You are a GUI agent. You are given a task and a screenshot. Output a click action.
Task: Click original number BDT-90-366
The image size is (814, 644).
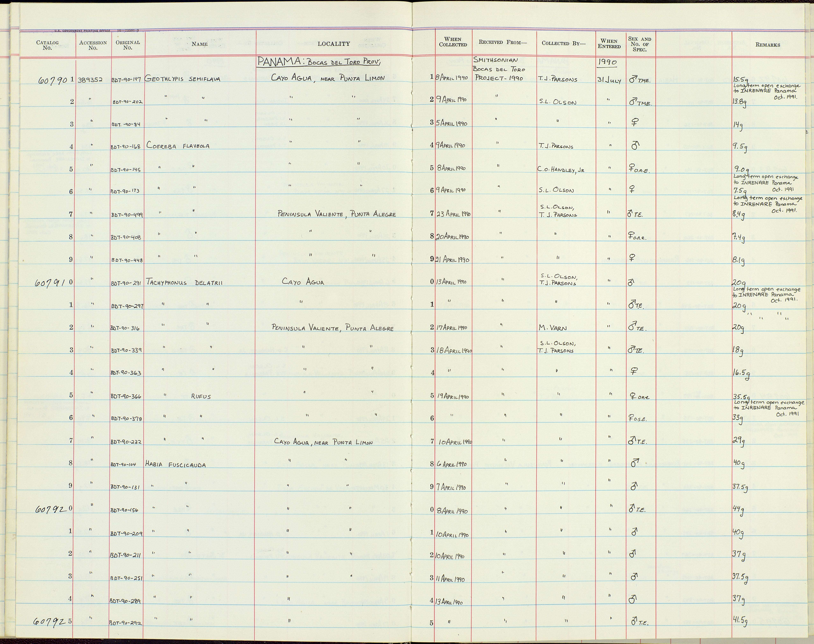(126, 397)
